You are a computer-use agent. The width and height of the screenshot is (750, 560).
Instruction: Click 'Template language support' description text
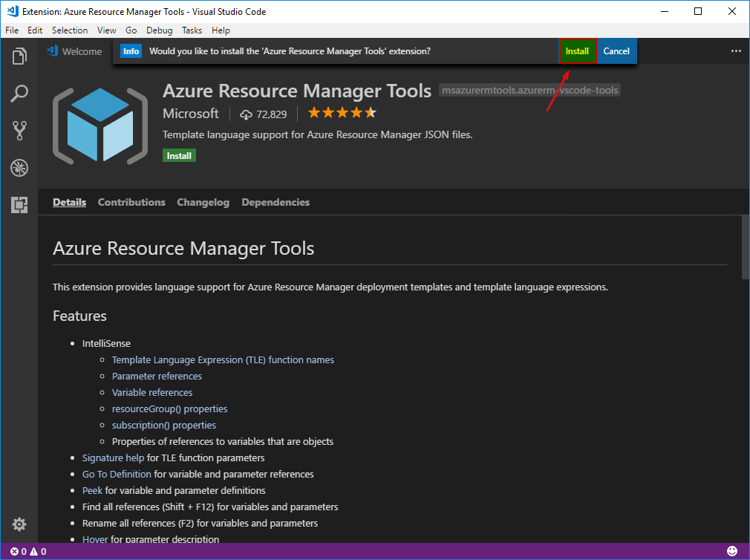click(318, 134)
